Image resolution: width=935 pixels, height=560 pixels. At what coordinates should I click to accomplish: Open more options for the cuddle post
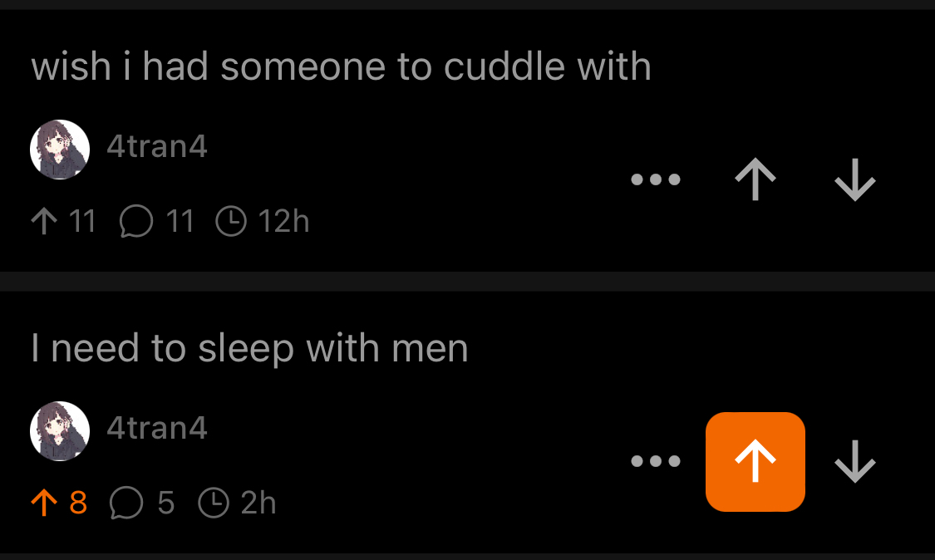point(656,179)
